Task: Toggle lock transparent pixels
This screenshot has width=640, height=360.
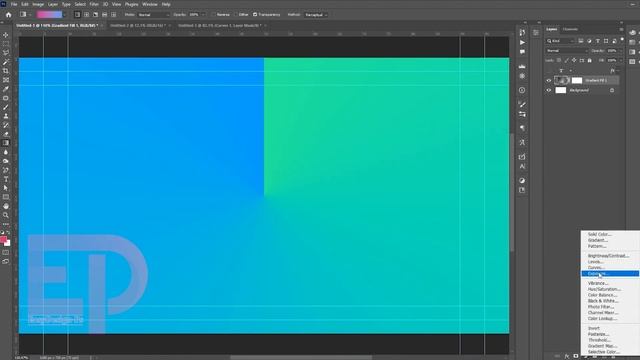Action: (x=559, y=60)
